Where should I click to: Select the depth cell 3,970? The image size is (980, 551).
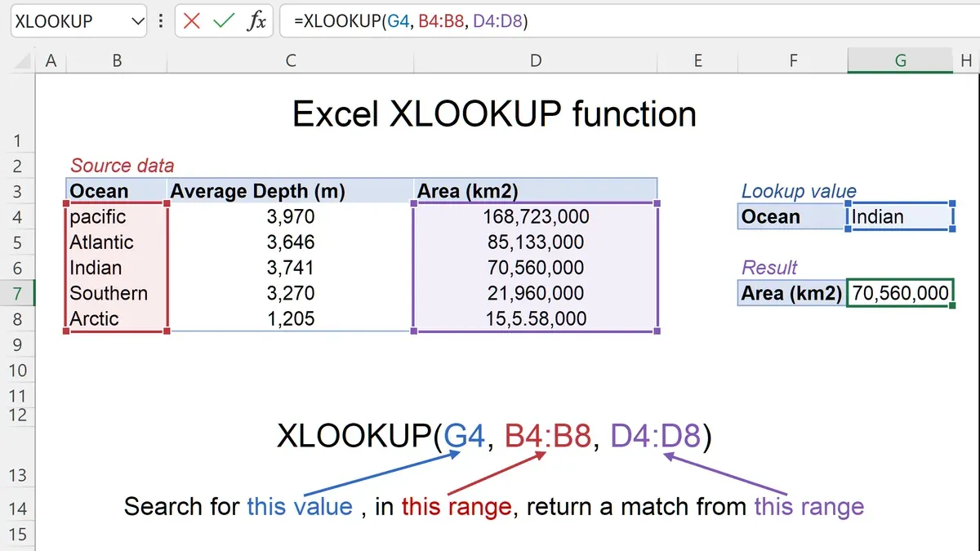click(291, 217)
